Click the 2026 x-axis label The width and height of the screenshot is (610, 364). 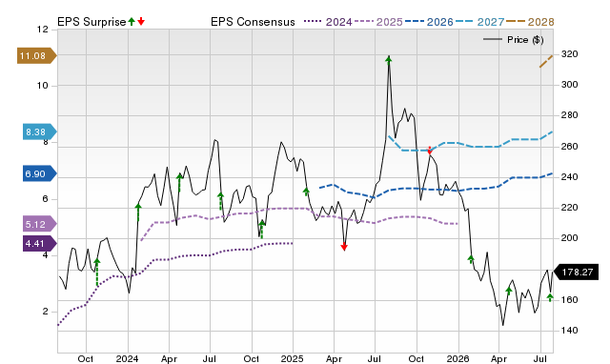tap(457, 358)
